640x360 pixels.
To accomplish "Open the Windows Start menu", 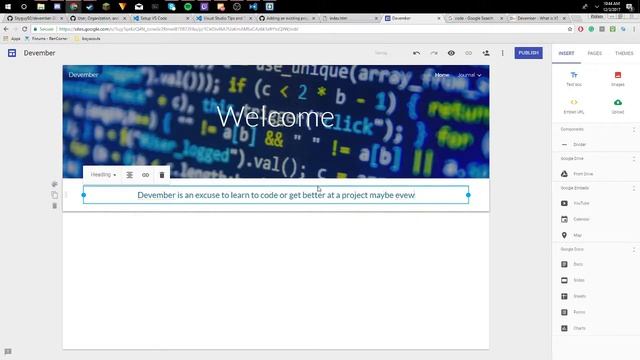I will point(8,7).
